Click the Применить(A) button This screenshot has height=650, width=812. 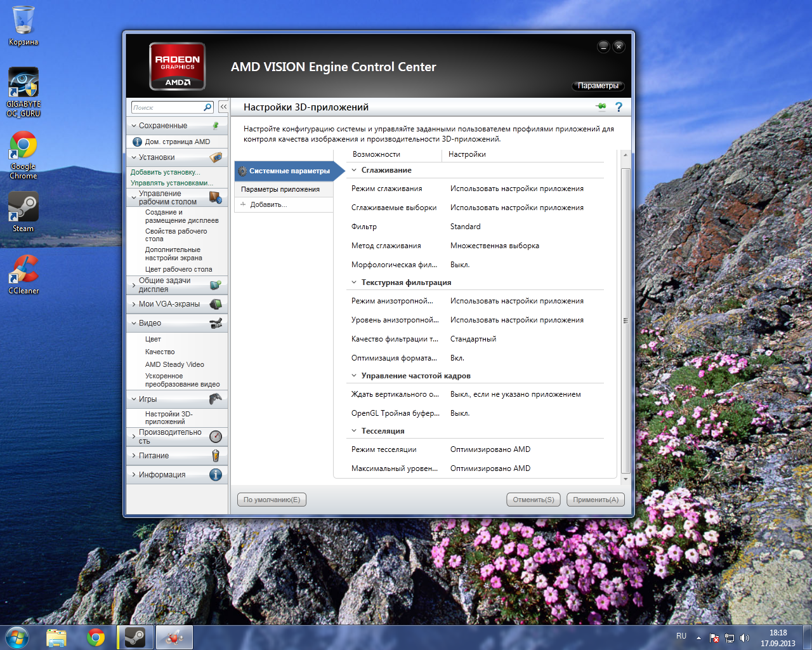point(596,500)
